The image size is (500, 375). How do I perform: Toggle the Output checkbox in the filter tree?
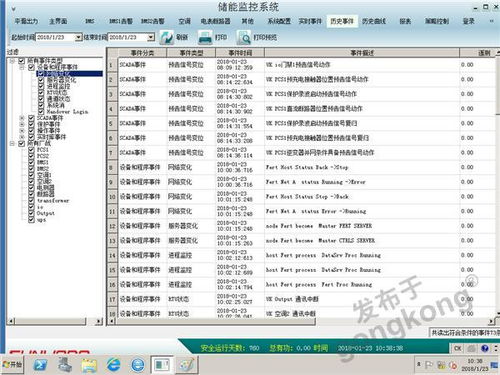(x=31, y=213)
